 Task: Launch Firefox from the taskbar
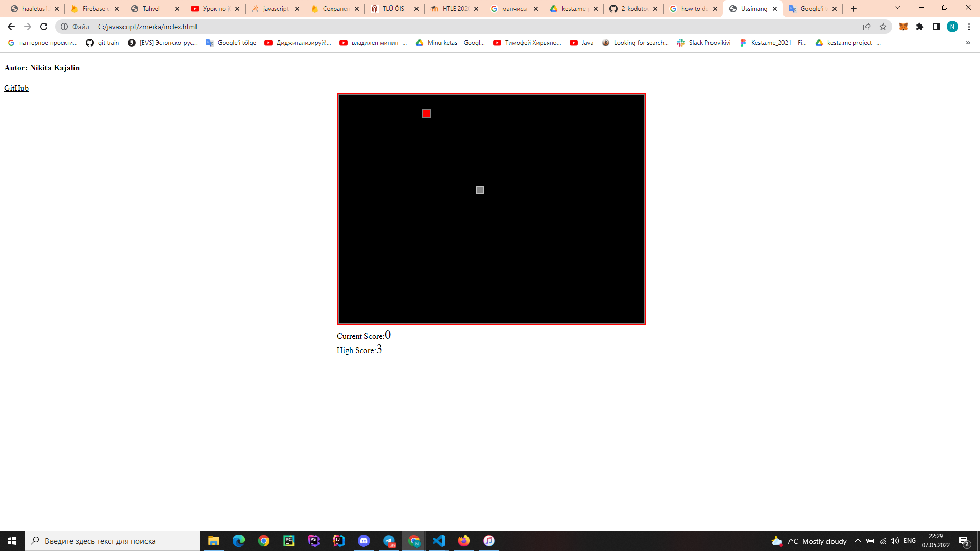[x=463, y=541]
